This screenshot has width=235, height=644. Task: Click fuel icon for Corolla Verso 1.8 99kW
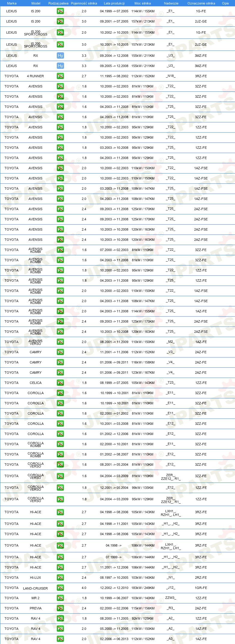pos(60,488)
